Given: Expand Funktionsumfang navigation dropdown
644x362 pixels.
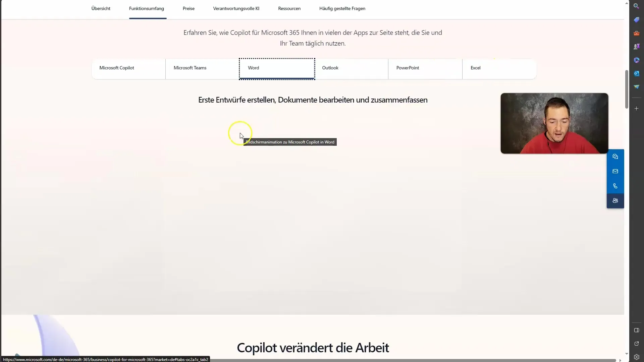Looking at the screenshot, I should pyautogui.click(x=146, y=8).
